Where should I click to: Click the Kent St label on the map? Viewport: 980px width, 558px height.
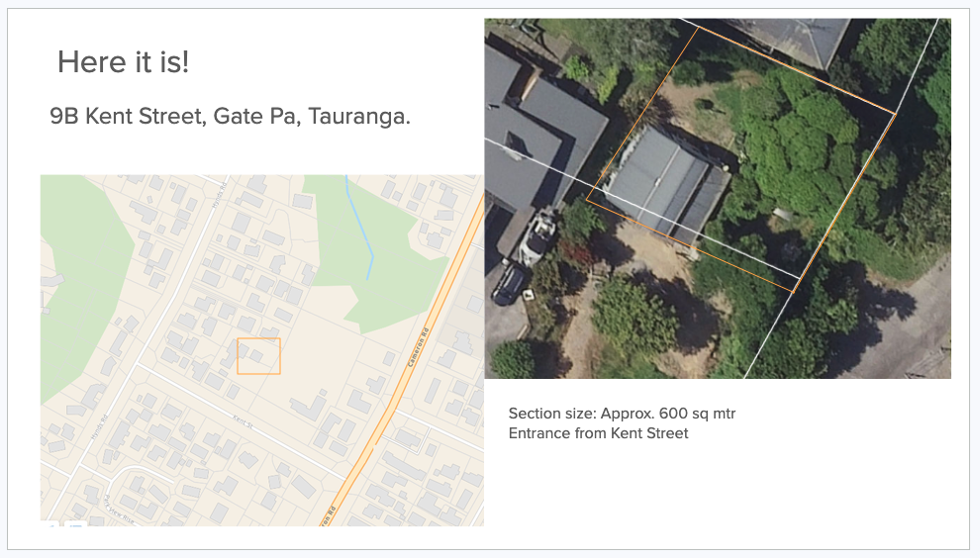click(x=243, y=421)
